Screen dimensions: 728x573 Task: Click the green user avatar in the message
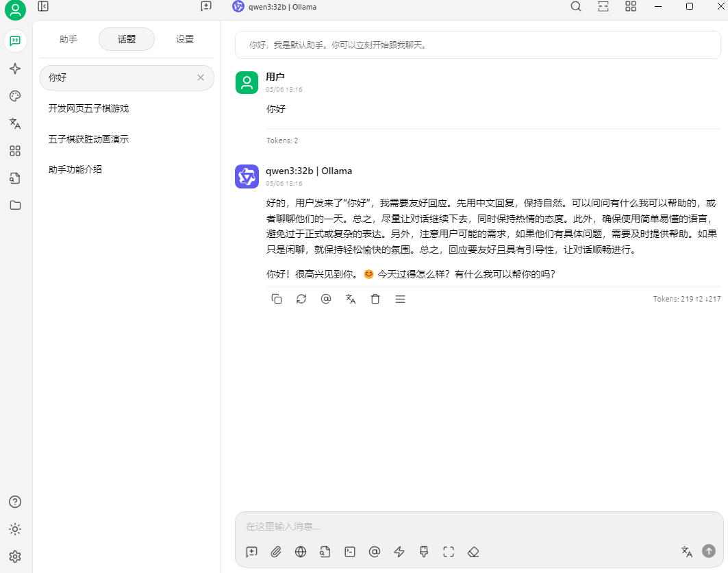[247, 83]
